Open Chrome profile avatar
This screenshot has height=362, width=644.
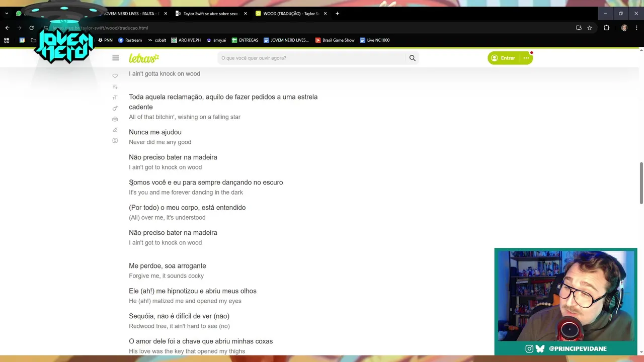pos(624,28)
